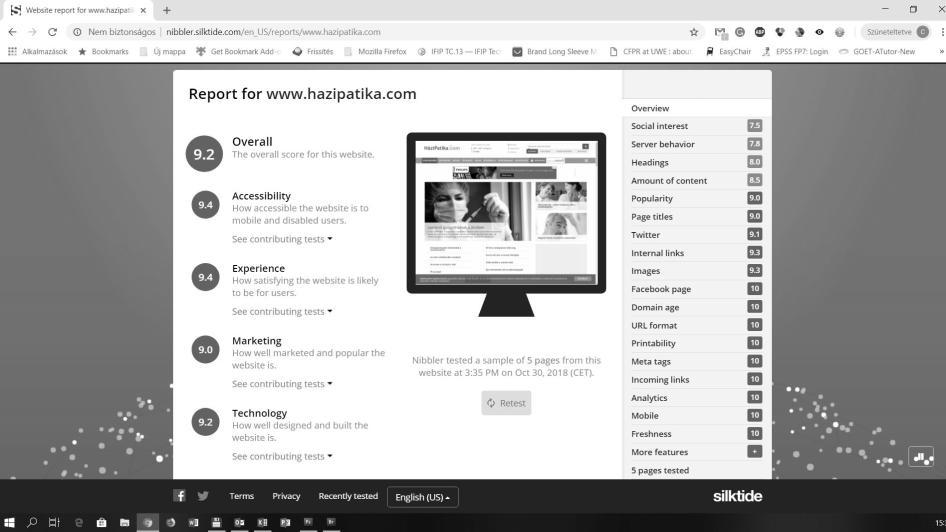Open Page titles report item
946x532 pixels.
pos(697,217)
